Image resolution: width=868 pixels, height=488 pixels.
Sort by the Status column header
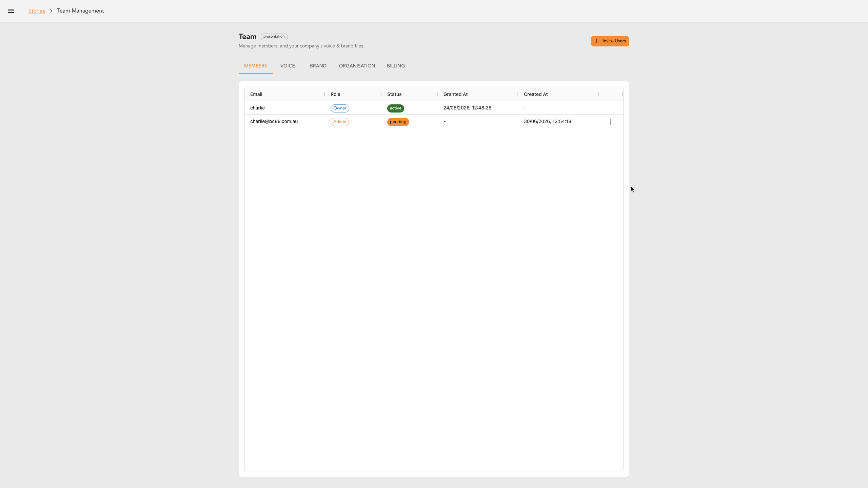[410, 94]
